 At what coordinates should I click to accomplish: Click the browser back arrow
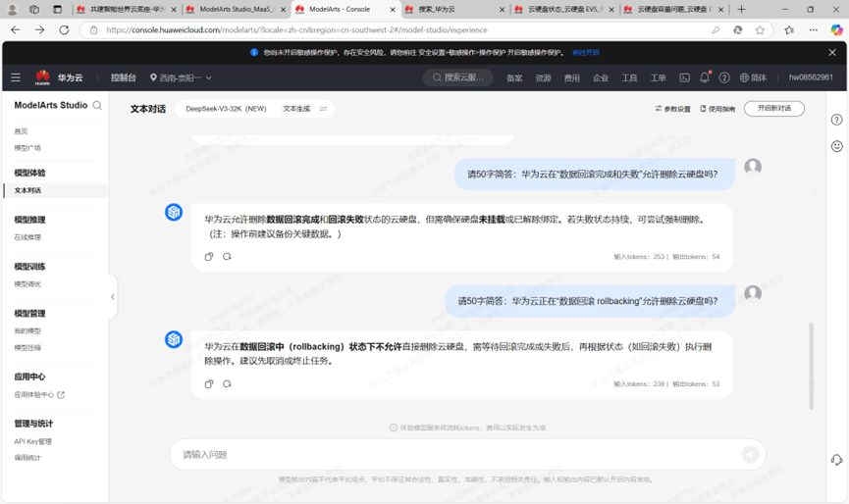15,29
